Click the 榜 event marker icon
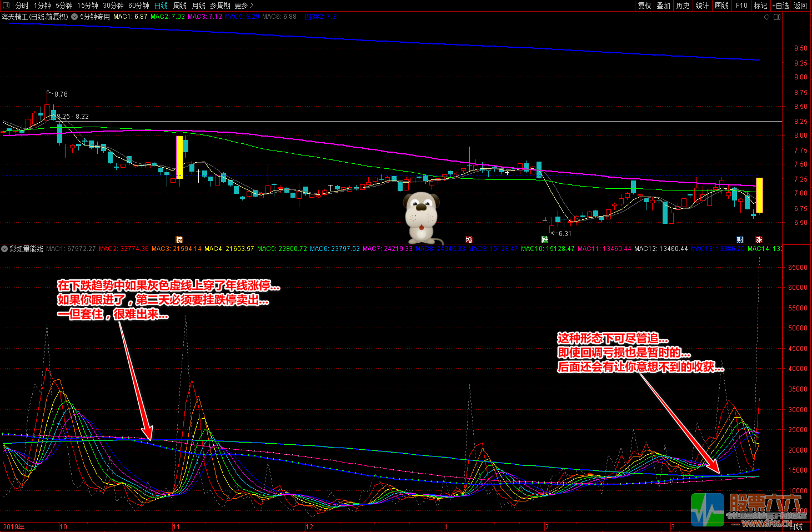812x532 pixels. (179, 240)
